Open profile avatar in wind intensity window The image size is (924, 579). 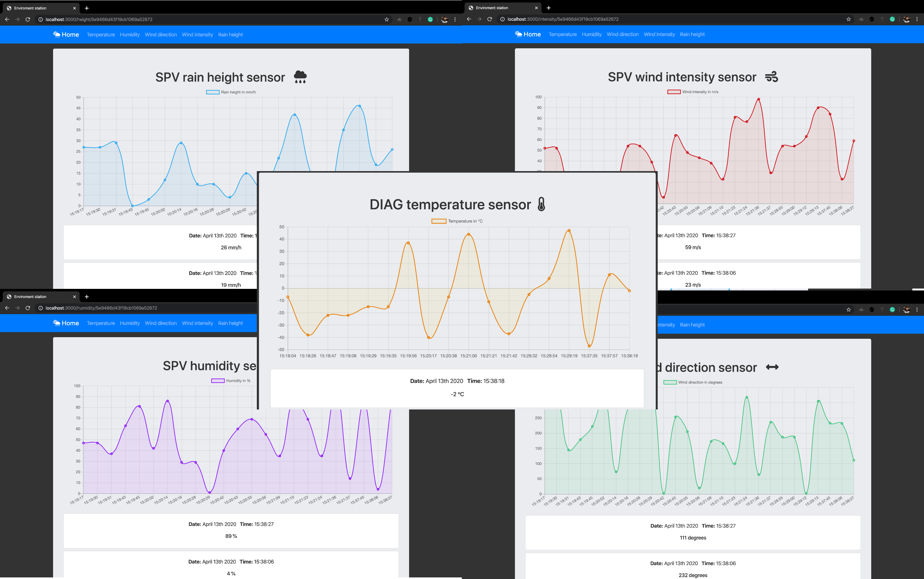906,19
